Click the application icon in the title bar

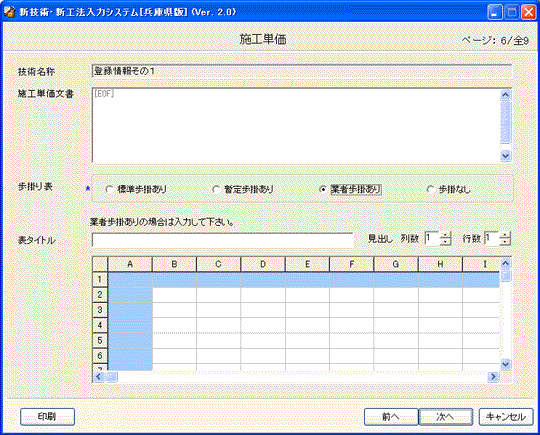(9, 11)
